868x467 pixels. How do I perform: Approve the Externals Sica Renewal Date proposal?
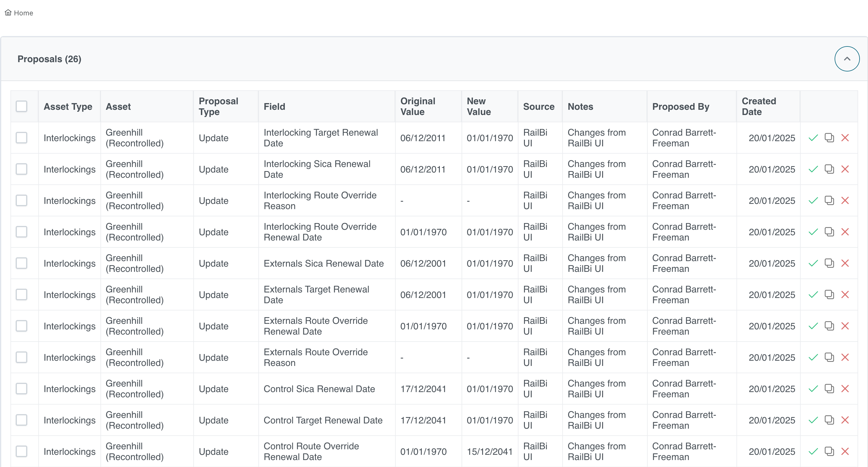[x=813, y=263]
